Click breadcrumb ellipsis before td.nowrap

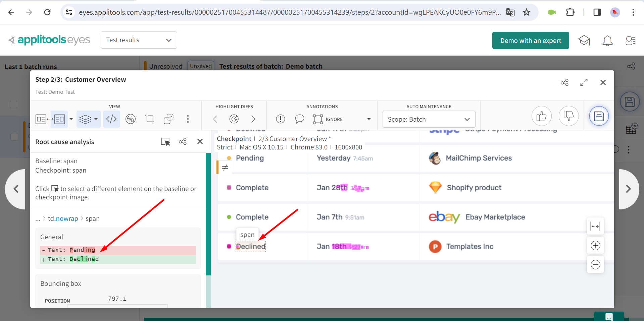coord(38,219)
